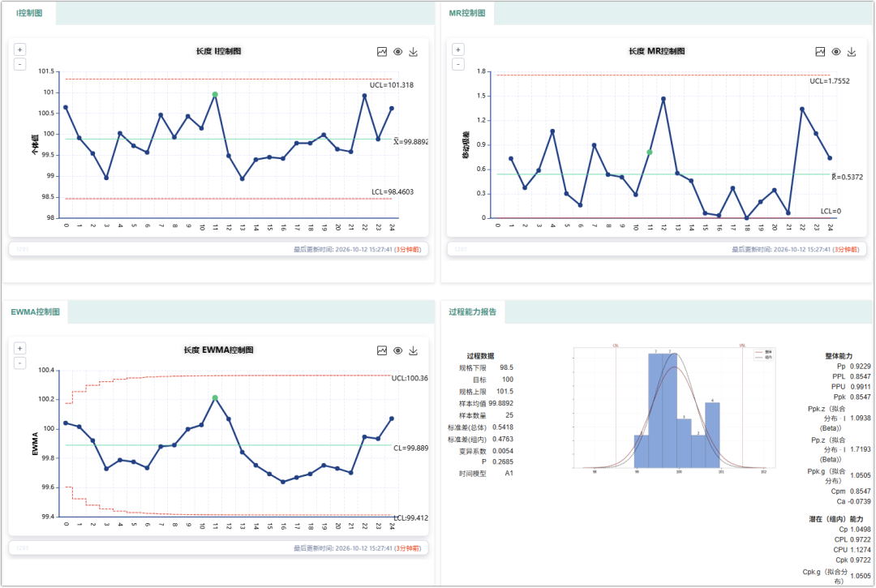Click the Cpm value 0.8547
This screenshot has width=876, height=588.
(x=861, y=491)
